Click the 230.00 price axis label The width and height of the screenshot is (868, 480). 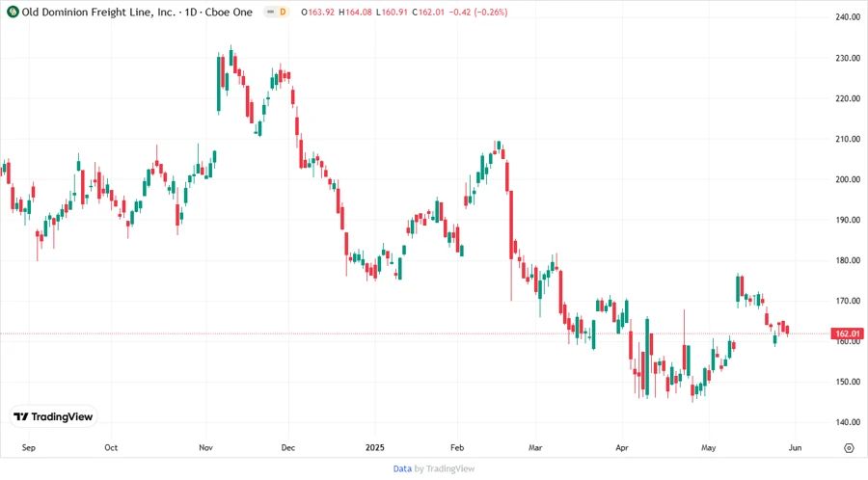tap(848, 58)
